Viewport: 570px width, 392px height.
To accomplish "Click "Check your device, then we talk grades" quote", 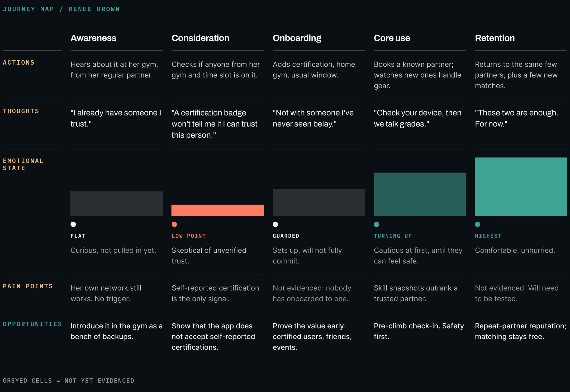I will tap(418, 118).
